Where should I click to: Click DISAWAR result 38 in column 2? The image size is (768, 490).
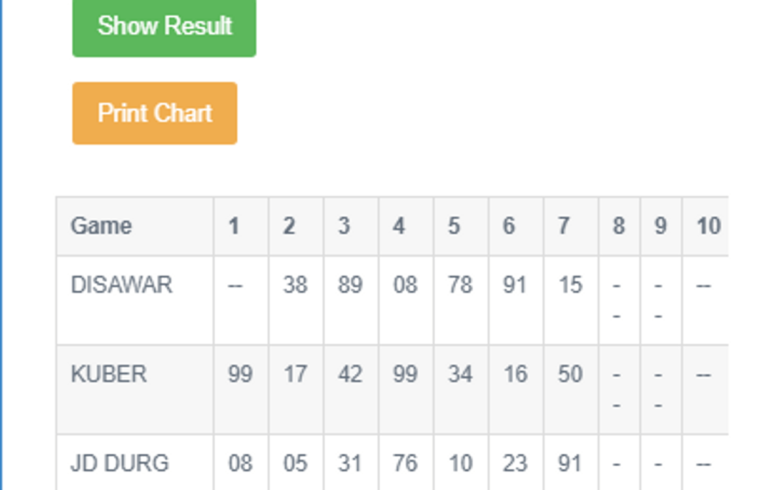[x=295, y=285]
